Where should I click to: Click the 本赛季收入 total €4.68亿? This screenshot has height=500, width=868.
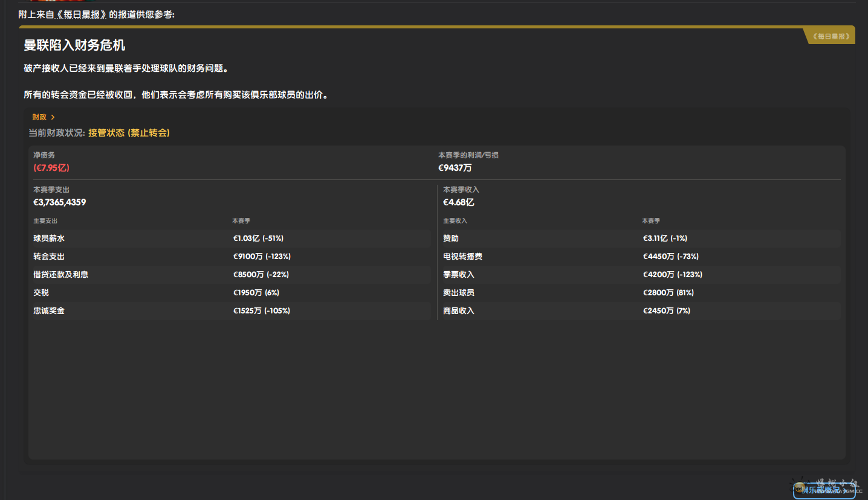click(x=458, y=202)
